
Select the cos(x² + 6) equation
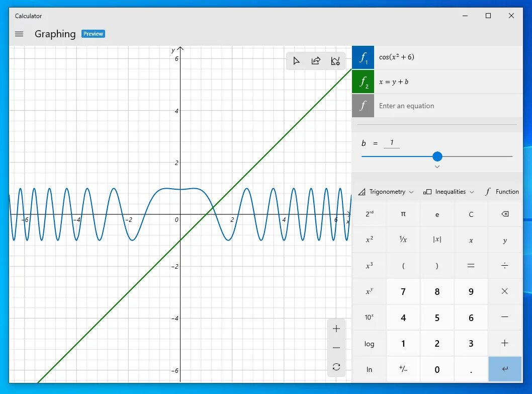(448, 57)
